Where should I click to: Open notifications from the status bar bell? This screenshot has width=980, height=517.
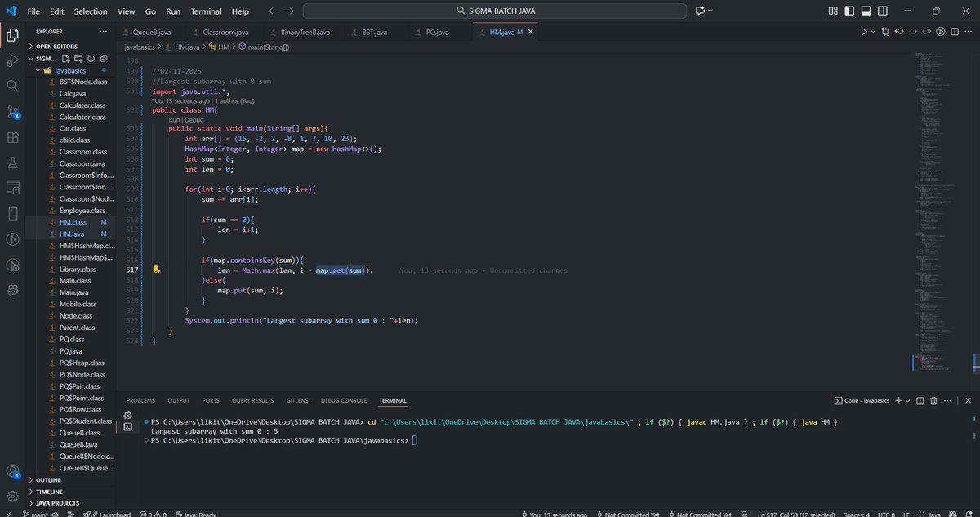969,514
